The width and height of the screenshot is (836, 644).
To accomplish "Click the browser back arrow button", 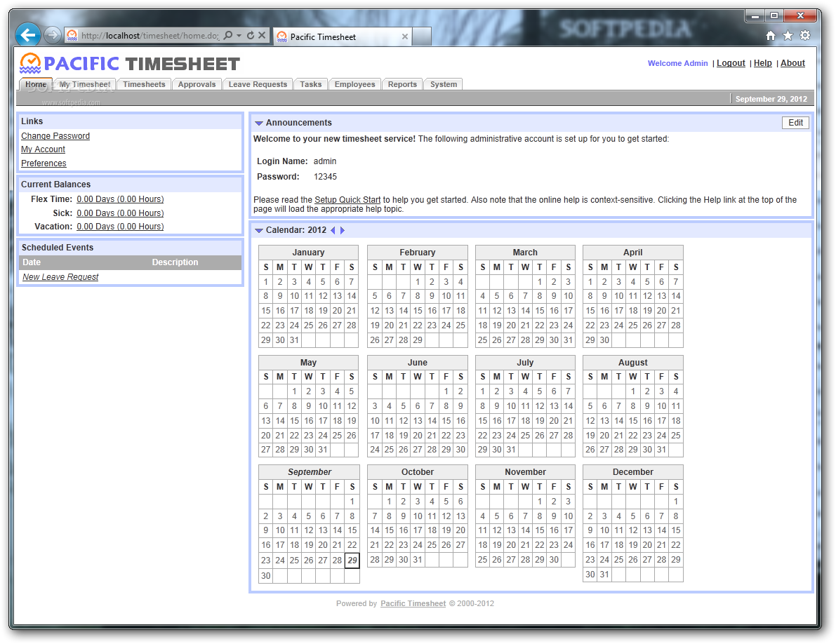I will pyautogui.click(x=27, y=36).
